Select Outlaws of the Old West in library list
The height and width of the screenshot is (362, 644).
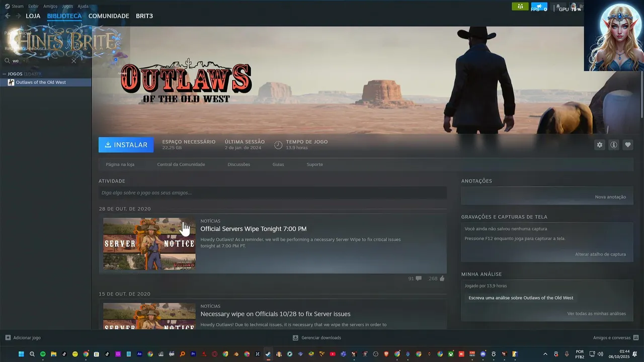[x=45, y=82]
